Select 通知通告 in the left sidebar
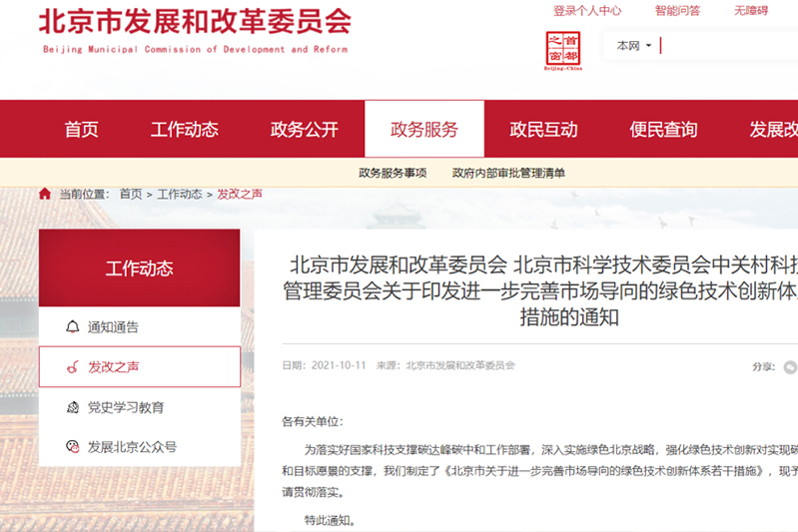 point(114,326)
